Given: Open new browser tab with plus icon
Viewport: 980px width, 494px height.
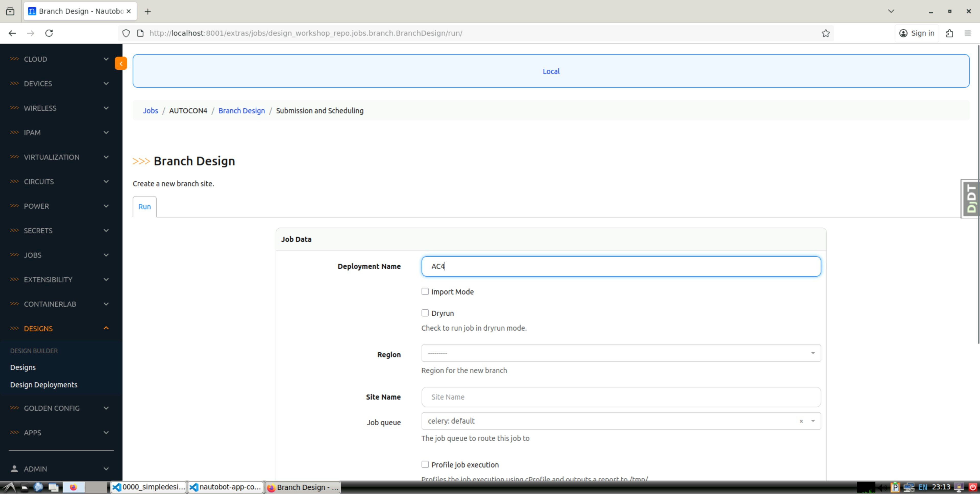Looking at the screenshot, I should pos(148,11).
